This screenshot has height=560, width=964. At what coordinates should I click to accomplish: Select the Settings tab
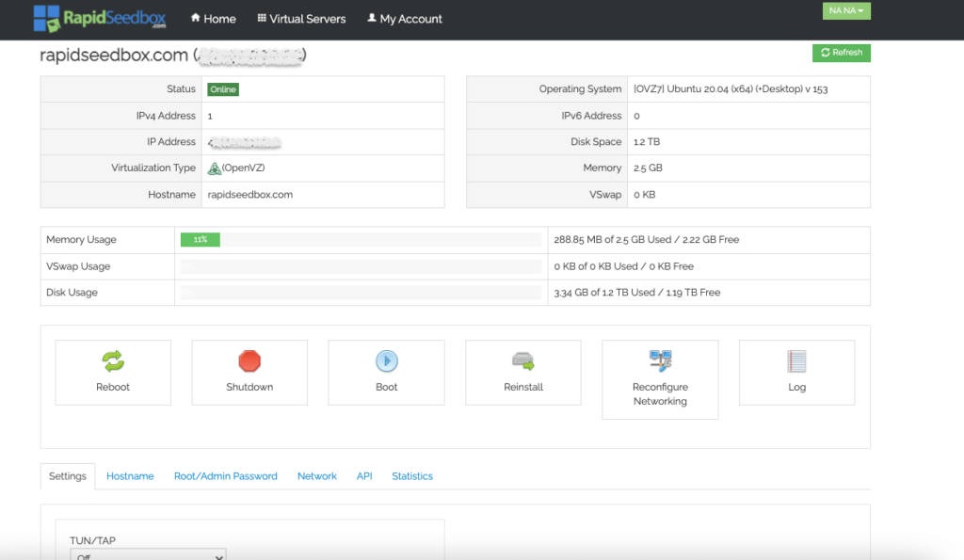click(x=68, y=476)
